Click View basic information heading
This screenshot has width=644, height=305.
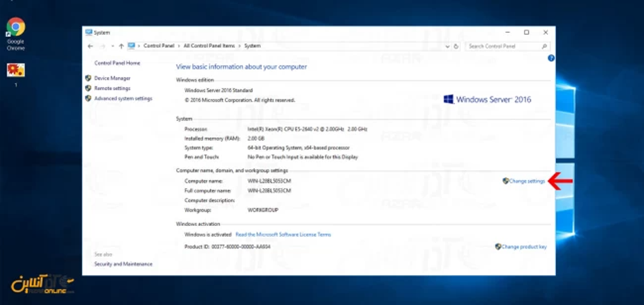tap(241, 66)
